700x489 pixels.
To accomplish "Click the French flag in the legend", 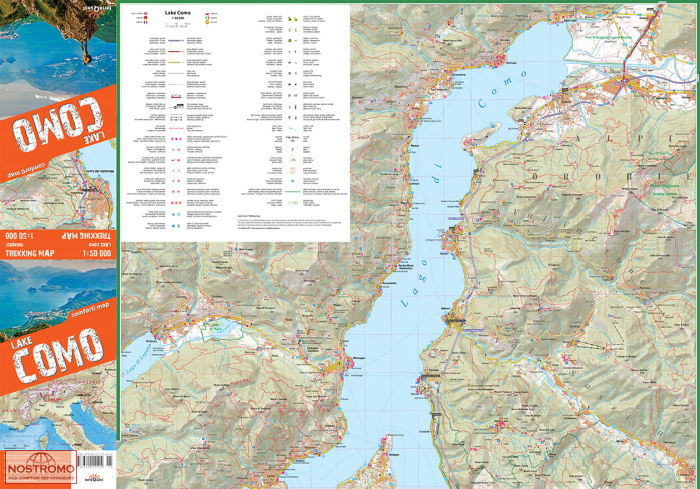I will [146, 22].
